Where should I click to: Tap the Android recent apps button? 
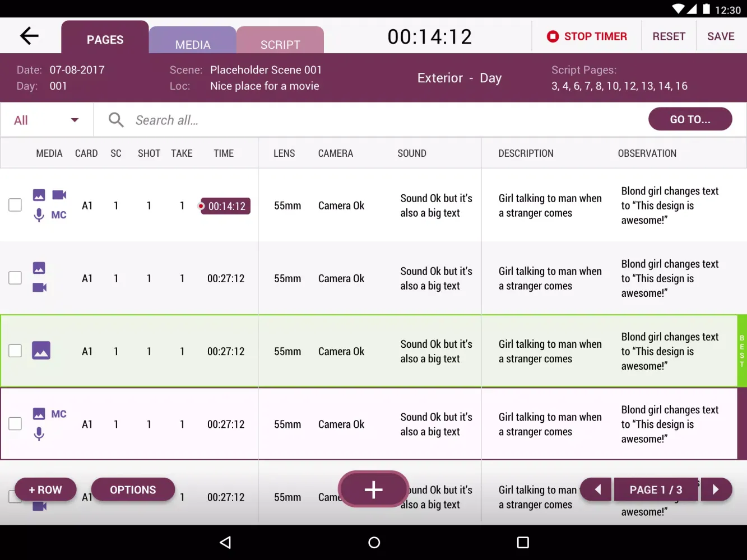pyautogui.click(x=523, y=542)
